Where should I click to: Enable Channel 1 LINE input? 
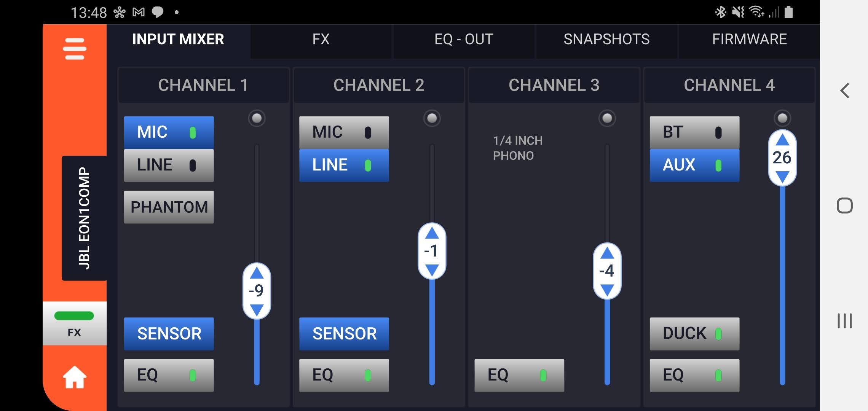[x=169, y=165]
